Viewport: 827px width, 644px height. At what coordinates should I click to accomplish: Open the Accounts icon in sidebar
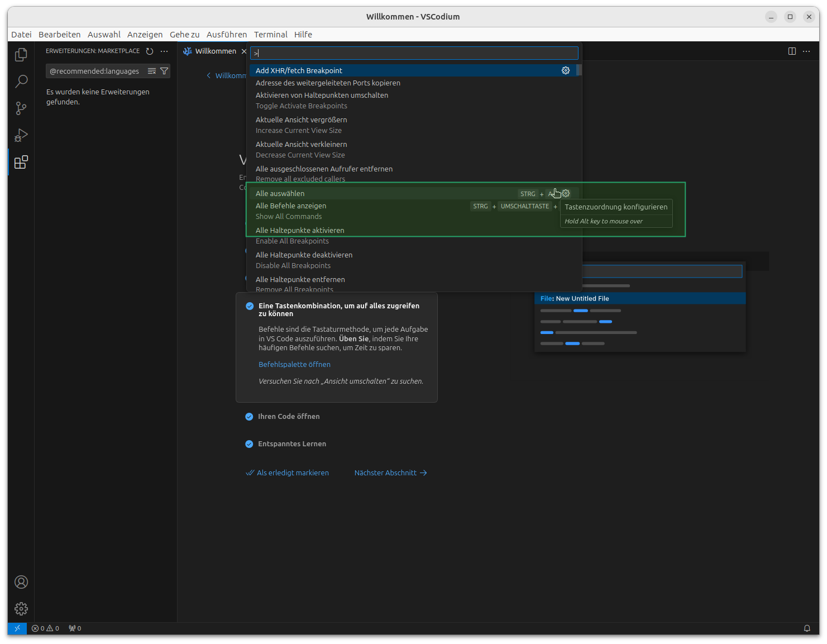[x=21, y=582]
